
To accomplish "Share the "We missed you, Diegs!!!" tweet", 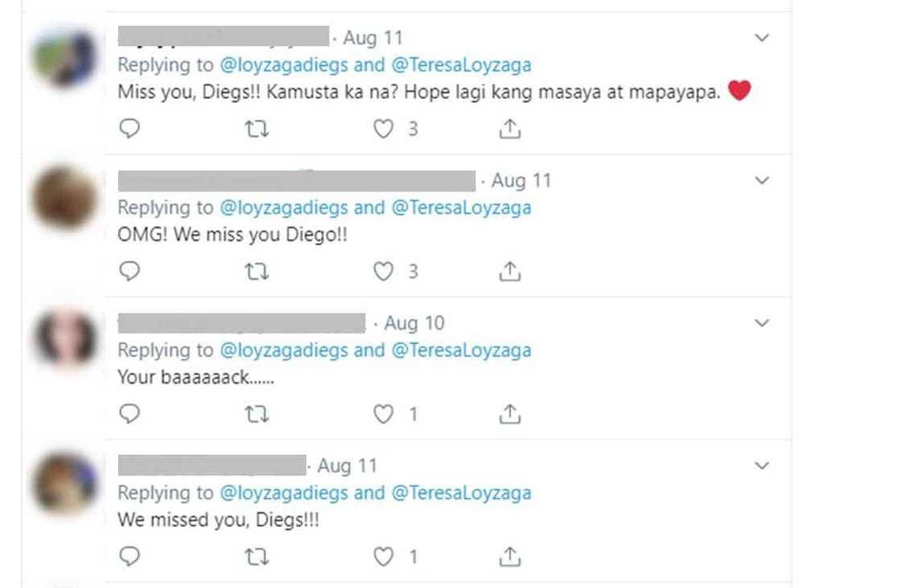I will [508, 555].
